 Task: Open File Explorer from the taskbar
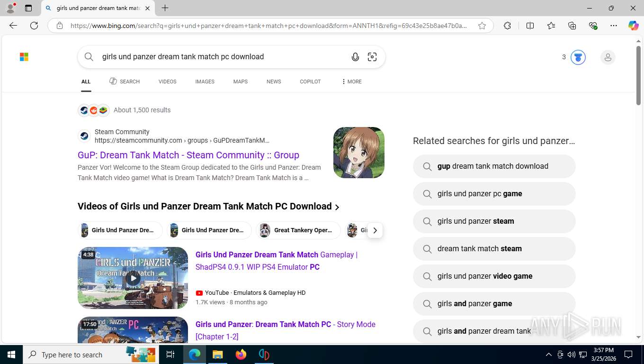217,355
